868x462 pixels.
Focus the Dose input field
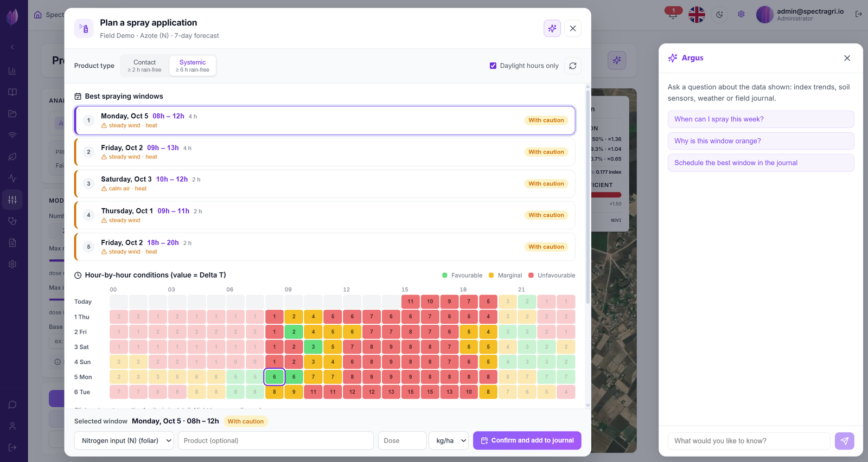click(x=402, y=440)
